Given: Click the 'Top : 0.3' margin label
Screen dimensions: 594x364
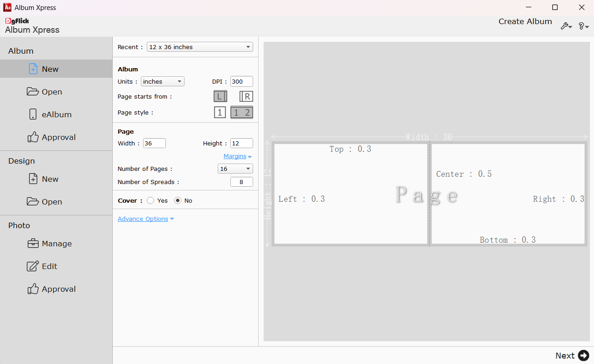Looking at the screenshot, I should (350, 149).
